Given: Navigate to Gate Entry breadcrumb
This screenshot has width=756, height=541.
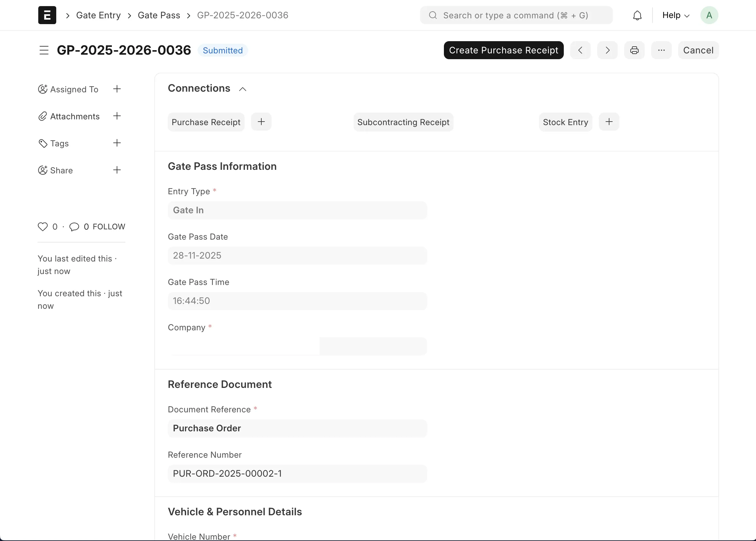Looking at the screenshot, I should [98, 15].
